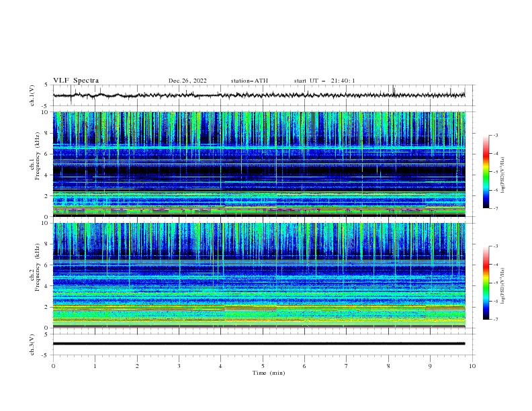Viewport: 532px width, 411px height.
Task: Click the '-3' tick on ch.1 color bar
Action: (496, 135)
